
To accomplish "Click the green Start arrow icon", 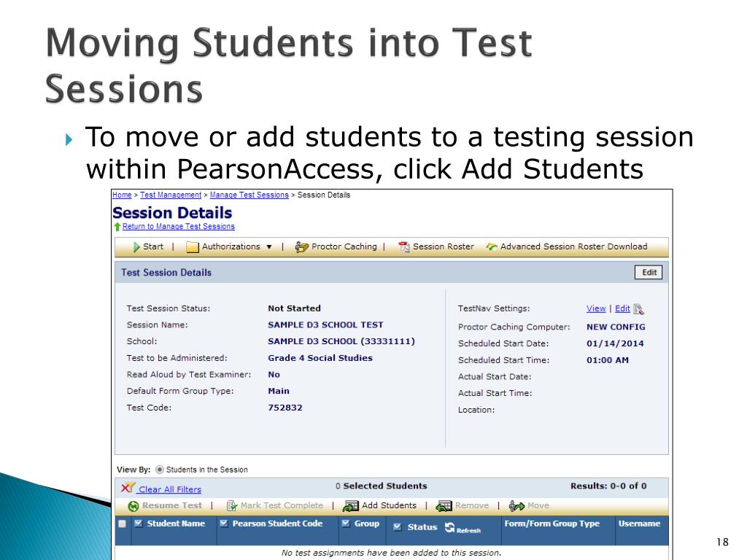I will click(136, 247).
